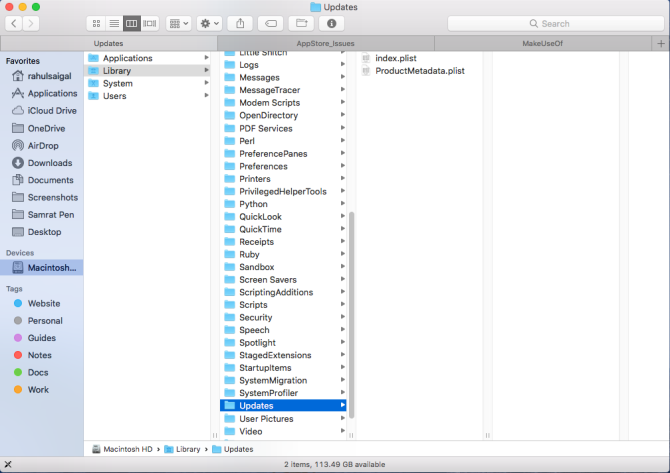Viewport: 670px width, 473px height.
Task: Switch to column view
Action: pos(132,24)
